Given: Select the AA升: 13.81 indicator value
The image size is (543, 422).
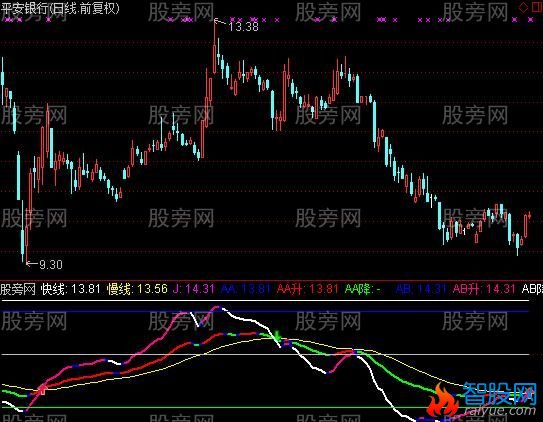Looking at the screenshot, I should pos(307,289).
